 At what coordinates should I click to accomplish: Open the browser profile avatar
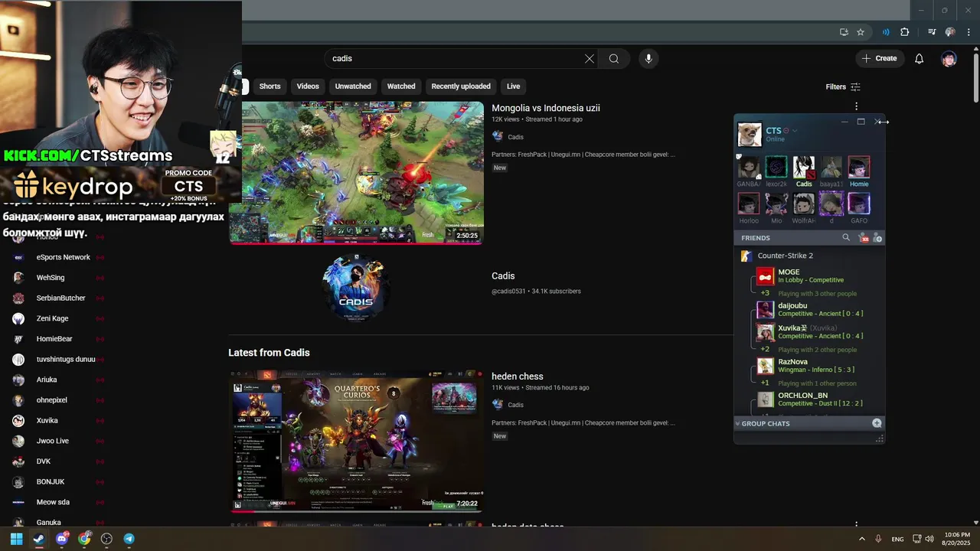tap(950, 32)
